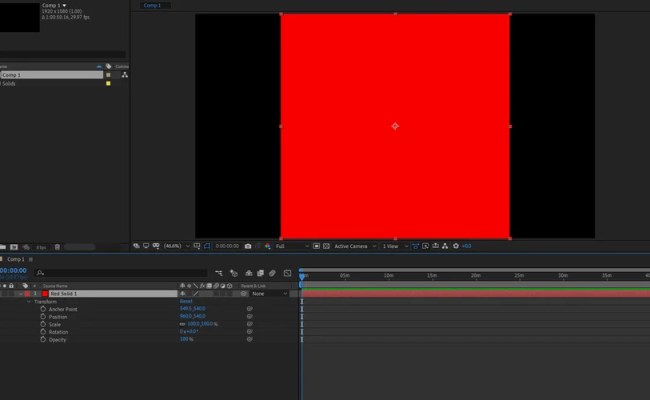Open show channel color management icon

pyautogui.click(x=268, y=246)
